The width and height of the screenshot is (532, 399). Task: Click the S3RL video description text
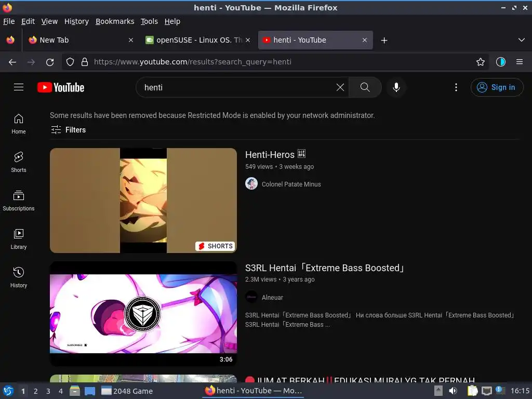380,320
